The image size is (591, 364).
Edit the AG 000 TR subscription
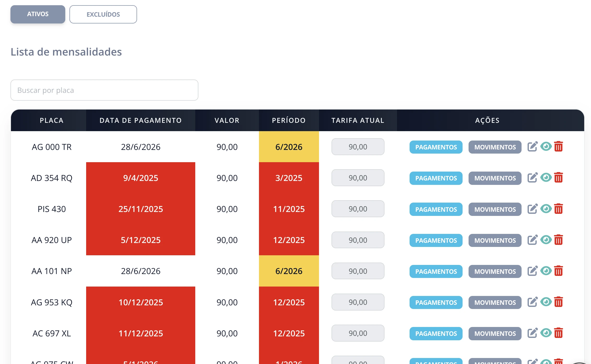tap(533, 147)
